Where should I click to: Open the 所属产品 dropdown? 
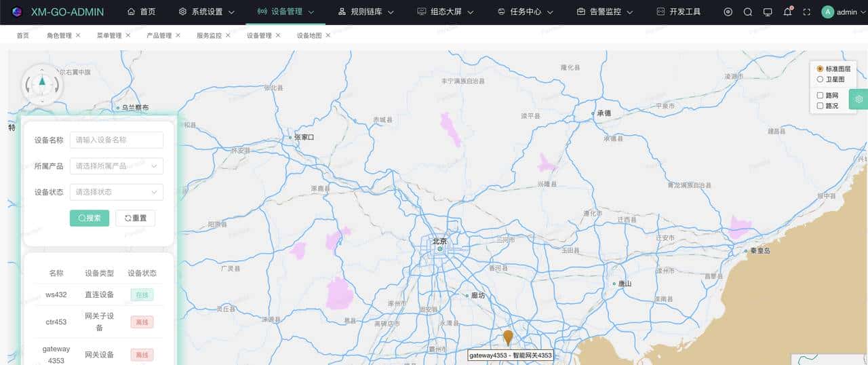[x=117, y=166]
